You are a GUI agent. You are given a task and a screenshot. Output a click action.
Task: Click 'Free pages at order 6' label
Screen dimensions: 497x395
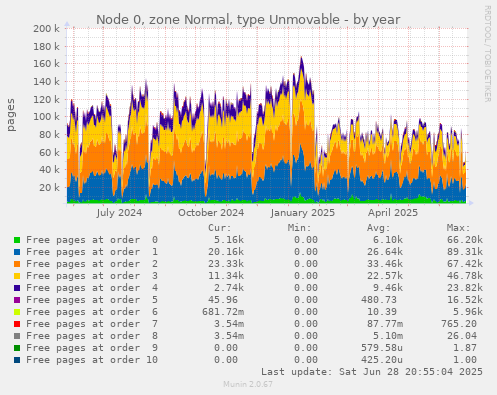tap(92, 312)
